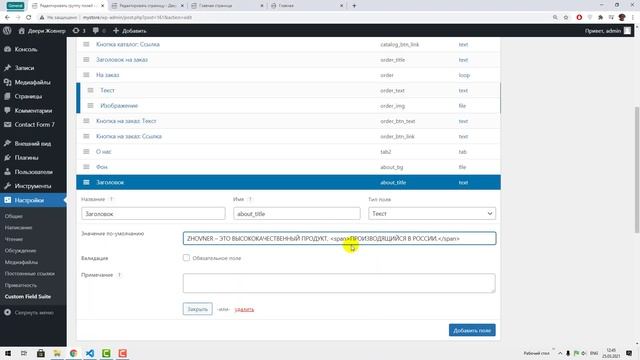Grab drag handle of Изображение sub-field row

point(91,105)
